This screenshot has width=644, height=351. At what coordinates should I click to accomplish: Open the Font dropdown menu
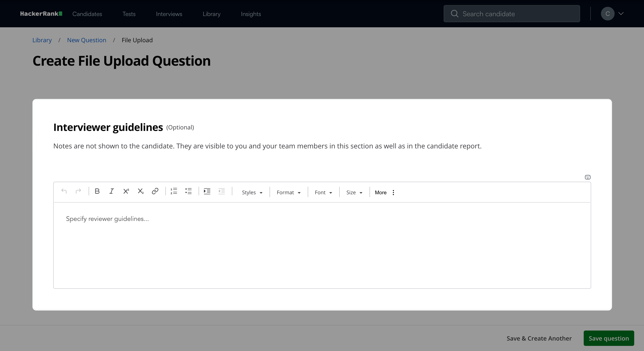pyautogui.click(x=323, y=192)
